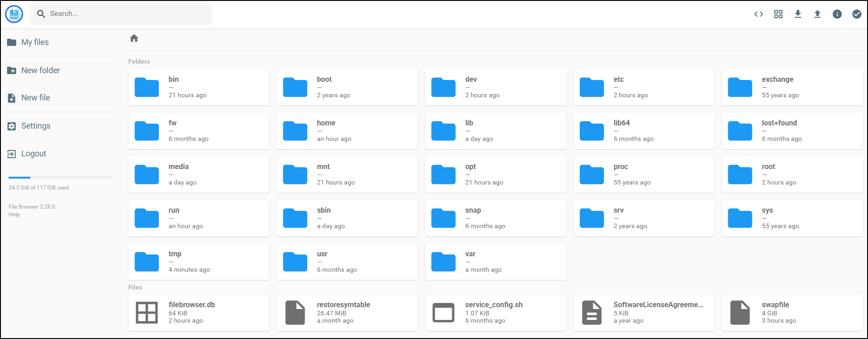This screenshot has width=868, height=339.
Task: Select the usr folder name
Action: (322, 254)
